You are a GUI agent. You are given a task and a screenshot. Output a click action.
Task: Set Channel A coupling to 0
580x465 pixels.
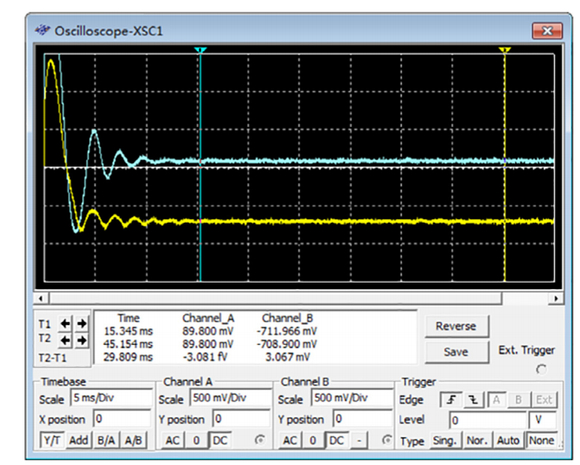pos(196,440)
